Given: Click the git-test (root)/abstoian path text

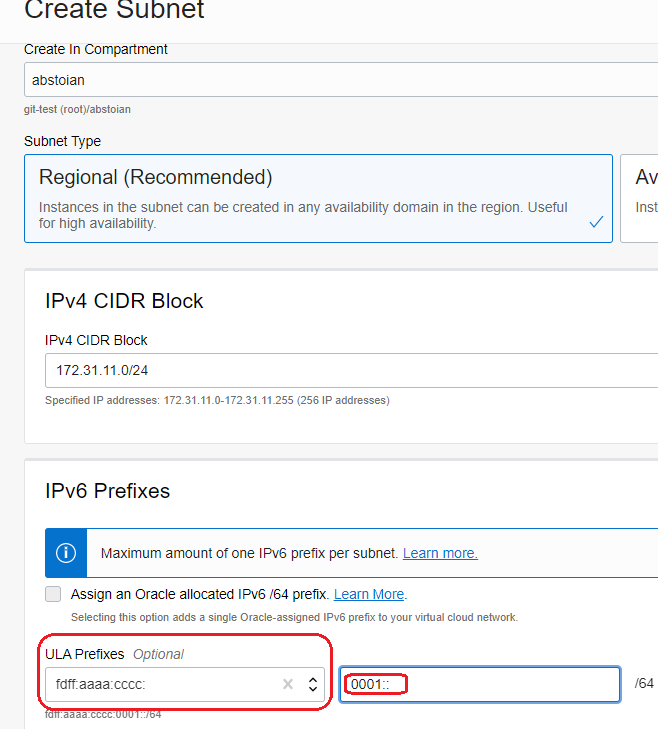Looking at the screenshot, I should pos(77,109).
